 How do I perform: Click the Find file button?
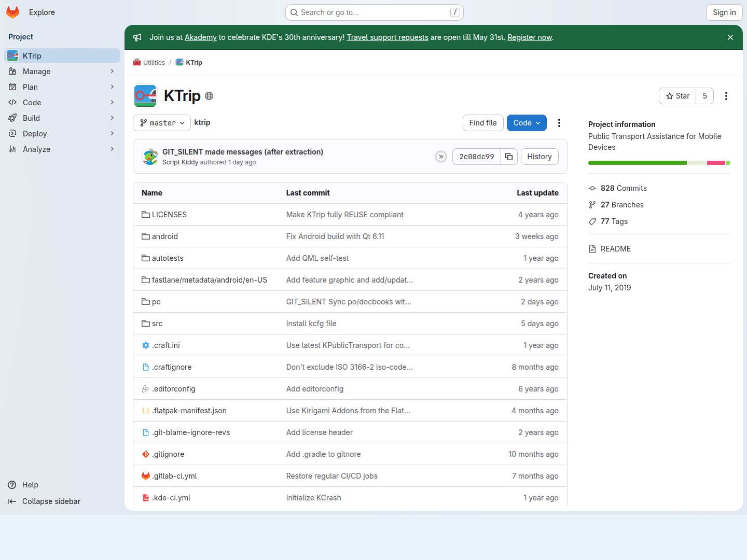pos(483,123)
